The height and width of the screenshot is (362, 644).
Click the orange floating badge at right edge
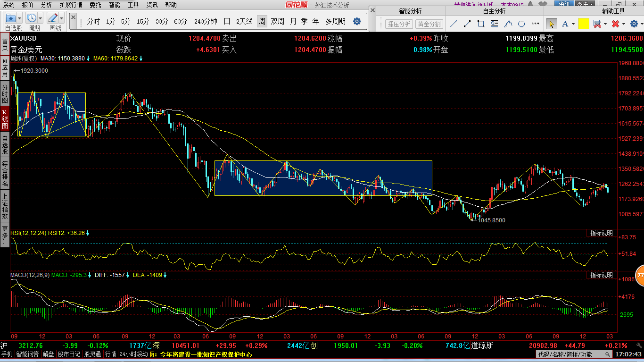pyautogui.click(x=640, y=275)
